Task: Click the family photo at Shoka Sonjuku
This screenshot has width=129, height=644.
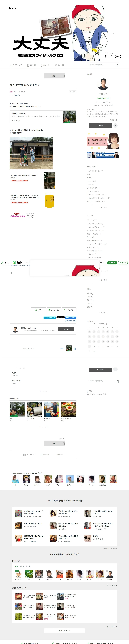Action: click(31, 153)
